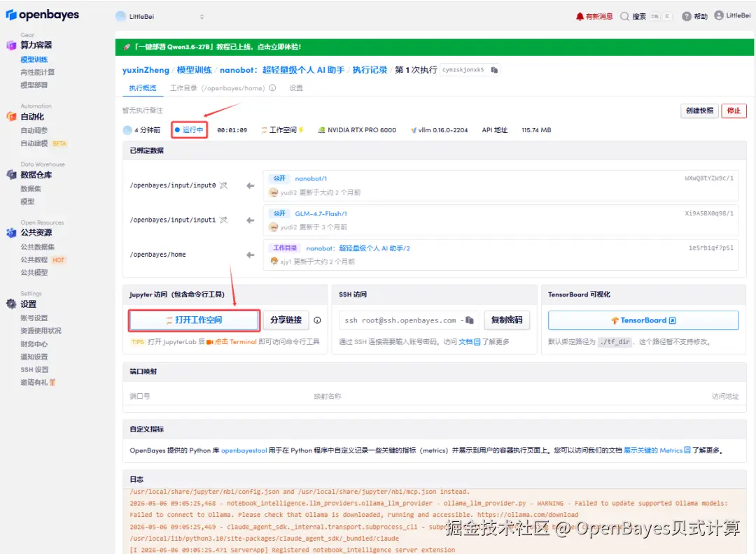
Task: Click the 分享链接 button
Action: click(x=286, y=320)
